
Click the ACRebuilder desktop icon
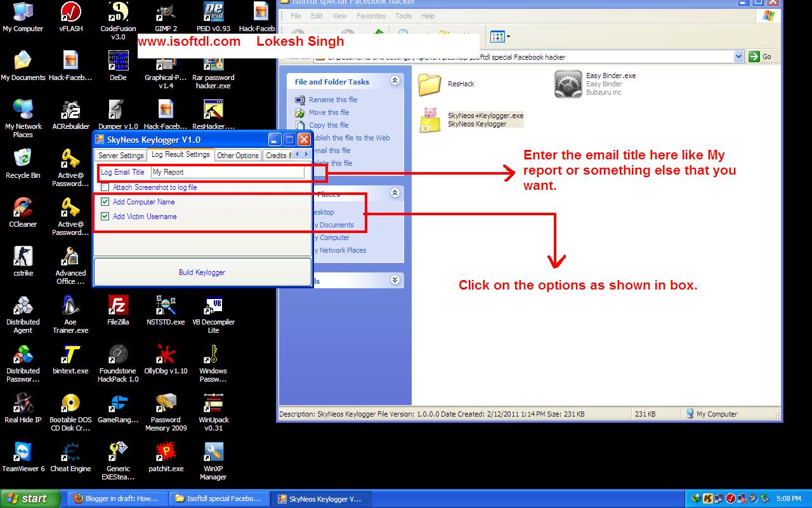[x=70, y=115]
